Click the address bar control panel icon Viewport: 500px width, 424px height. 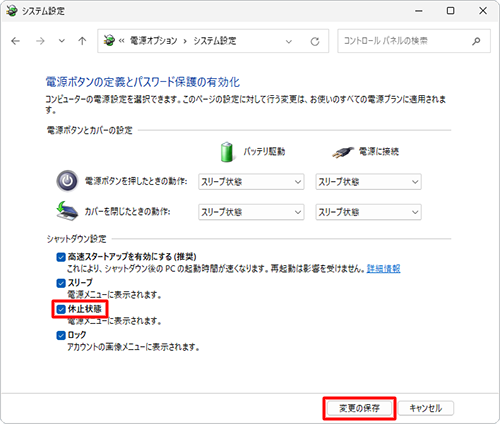tap(109, 41)
